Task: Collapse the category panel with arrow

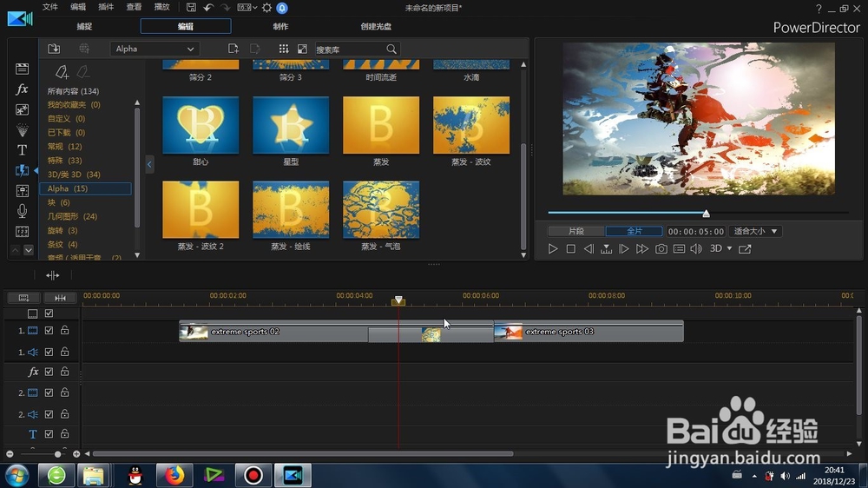Action: click(x=149, y=164)
